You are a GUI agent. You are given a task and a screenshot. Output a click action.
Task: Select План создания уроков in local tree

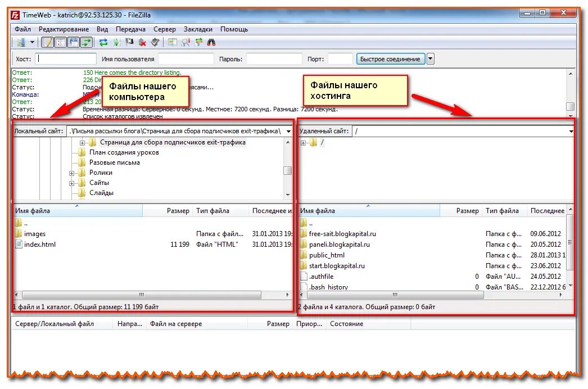point(124,152)
